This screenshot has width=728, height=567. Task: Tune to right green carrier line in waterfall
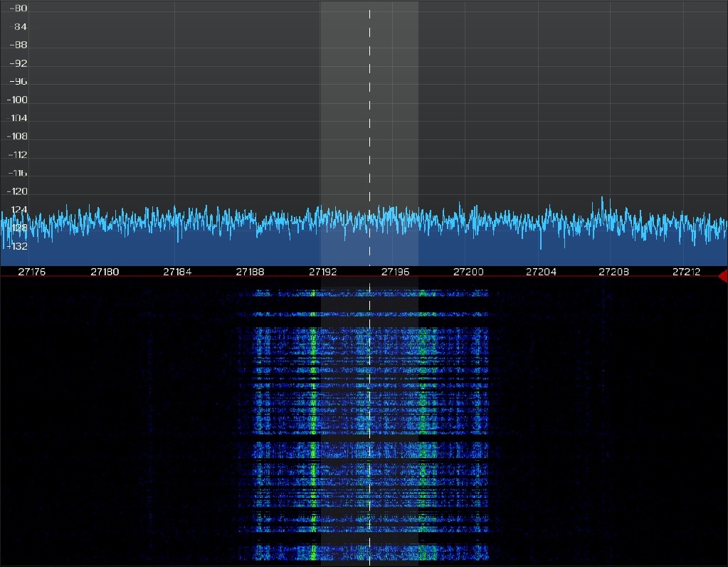coord(423,427)
